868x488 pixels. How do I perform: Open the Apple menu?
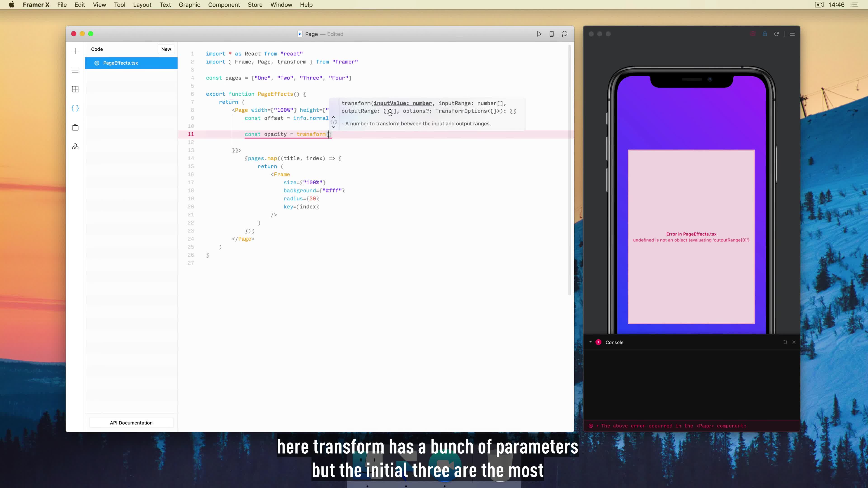coord(12,5)
